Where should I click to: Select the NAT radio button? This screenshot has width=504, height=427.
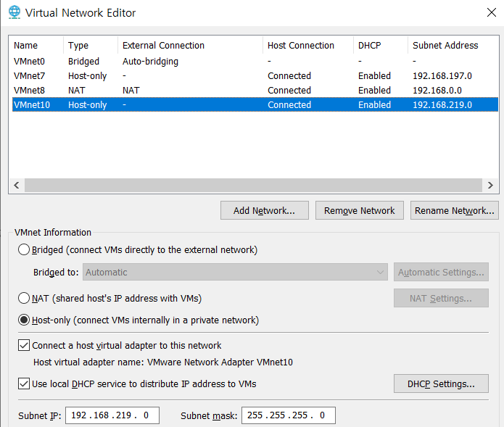pyautogui.click(x=24, y=298)
